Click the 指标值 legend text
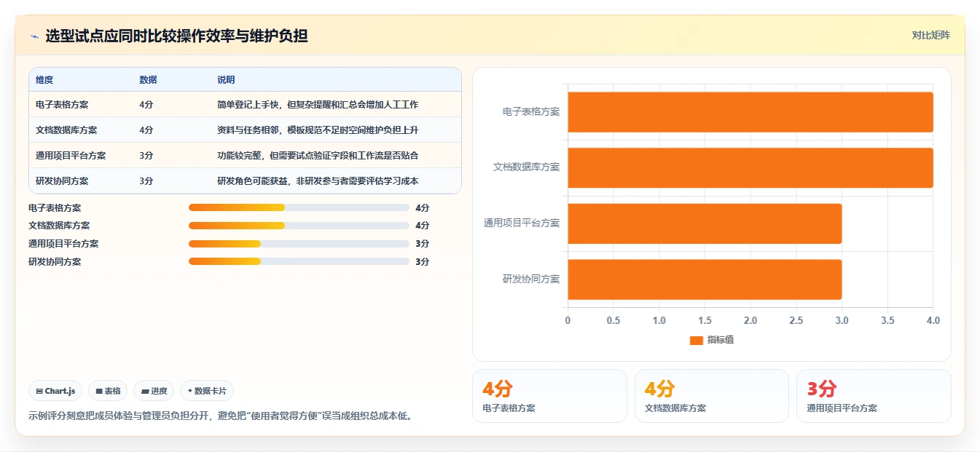The height and width of the screenshot is (452, 980). (721, 340)
